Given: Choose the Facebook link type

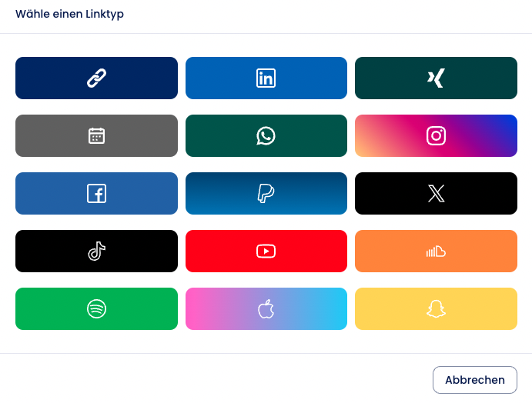Looking at the screenshot, I should click(x=97, y=193).
